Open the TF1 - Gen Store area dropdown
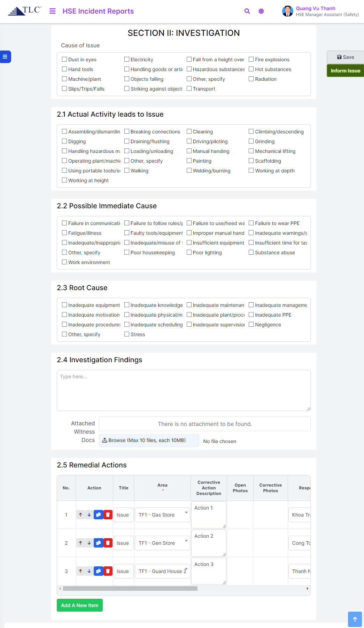The width and height of the screenshot is (364, 628). pos(162,543)
